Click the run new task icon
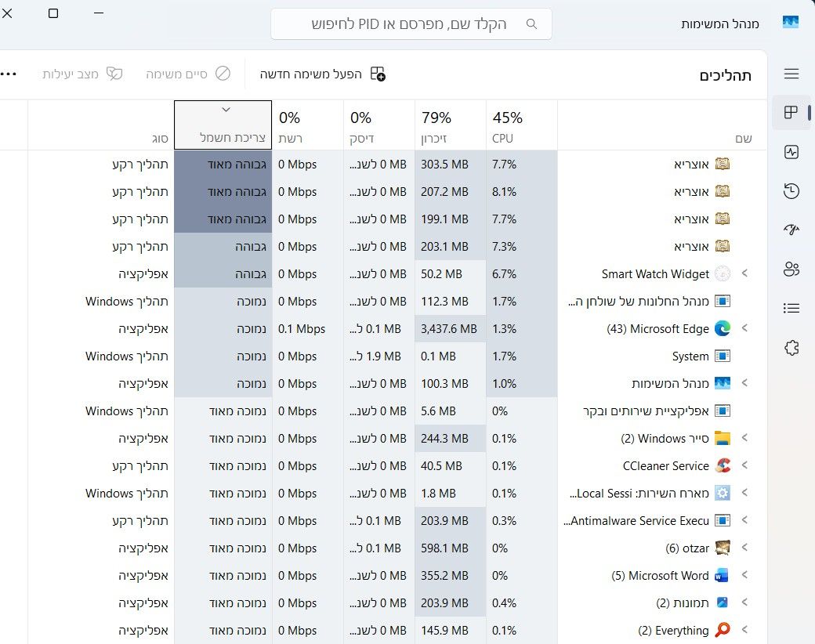Image resolution: width=815 pixels, height=644 pixels. [378, 74]
